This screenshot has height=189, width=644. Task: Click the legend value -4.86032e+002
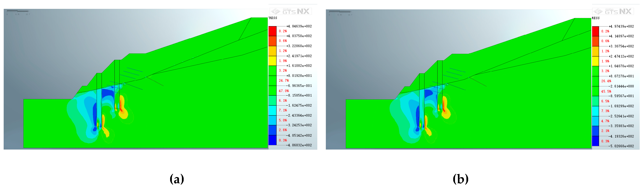click(x=299, y=145)
